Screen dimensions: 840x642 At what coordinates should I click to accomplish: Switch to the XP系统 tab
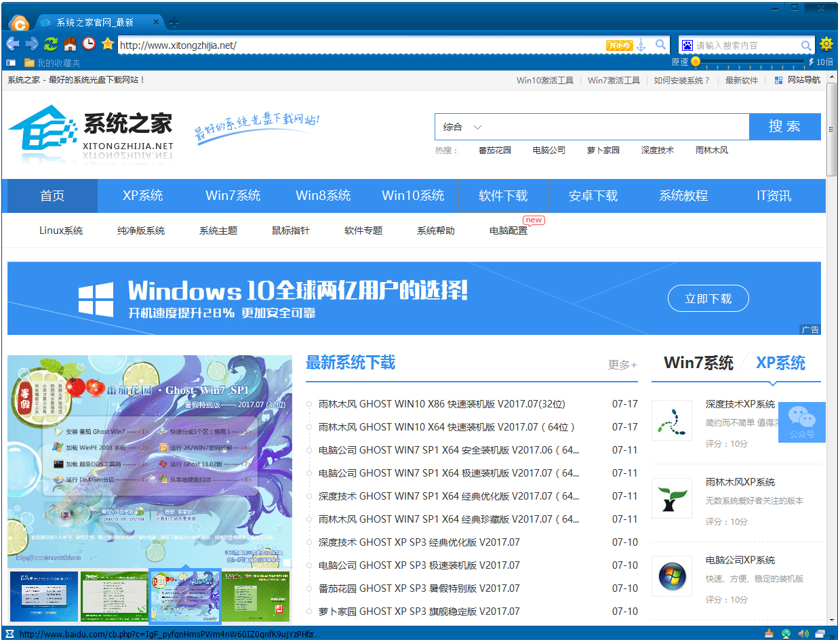click(x=780, y=363)
